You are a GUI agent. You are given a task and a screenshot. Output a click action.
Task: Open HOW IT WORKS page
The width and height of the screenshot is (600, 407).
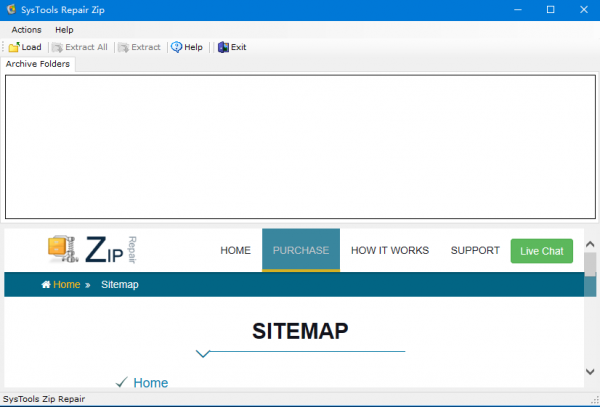[390, 250]
